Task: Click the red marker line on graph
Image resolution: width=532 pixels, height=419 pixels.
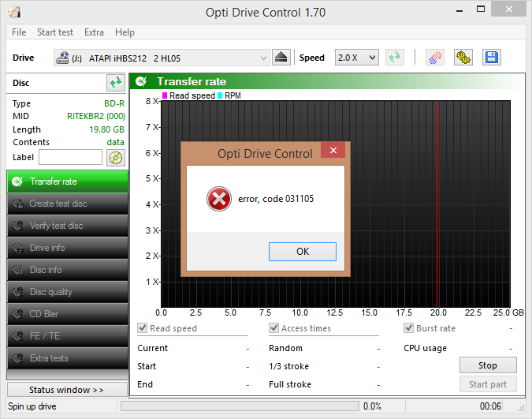Action: pyautogui.click(x=437, y=204)
